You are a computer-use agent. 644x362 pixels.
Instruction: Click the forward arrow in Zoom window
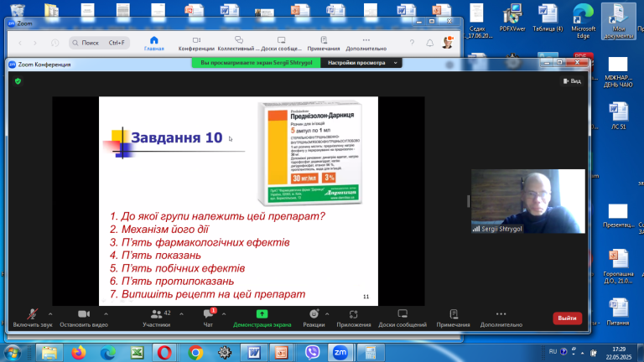[35, 43]
